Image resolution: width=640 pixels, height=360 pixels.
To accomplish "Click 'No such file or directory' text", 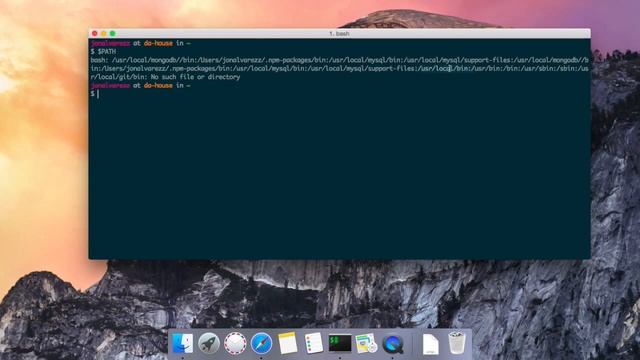I will click(196, 77).
